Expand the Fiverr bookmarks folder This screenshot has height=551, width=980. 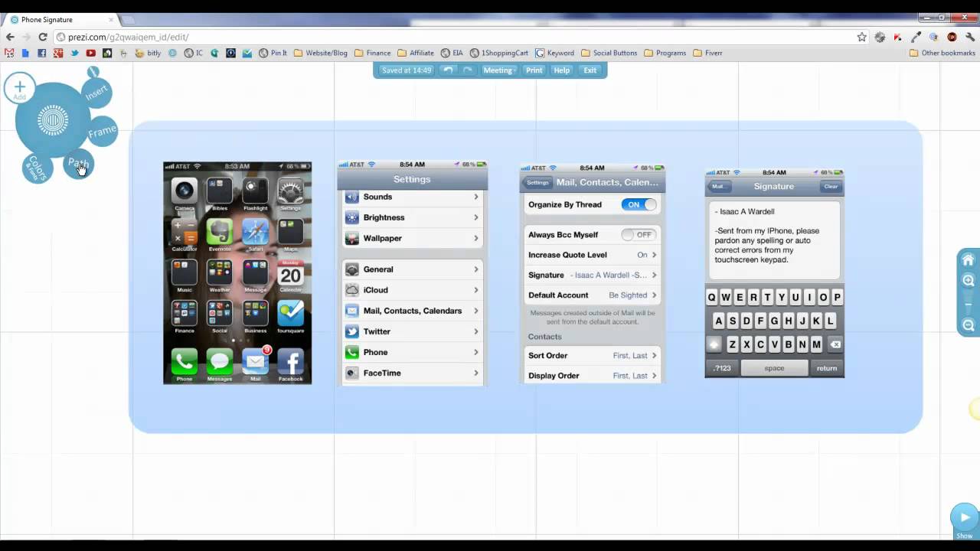coord(707,53)
